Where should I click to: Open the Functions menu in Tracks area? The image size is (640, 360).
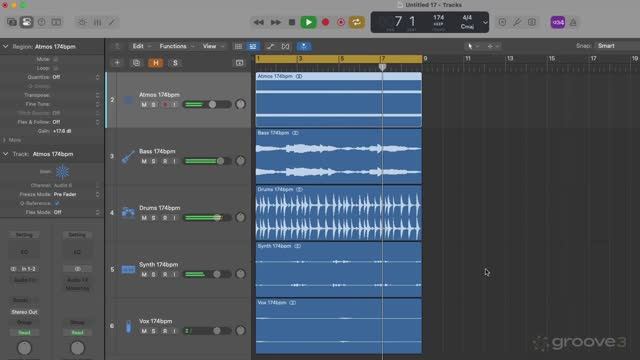[176, 46]
